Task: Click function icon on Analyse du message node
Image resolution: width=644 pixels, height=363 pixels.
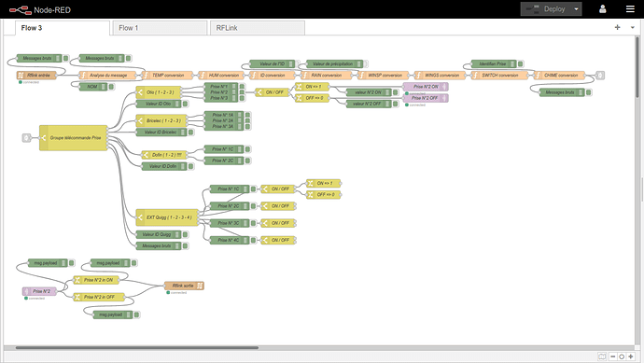Action: pyautogui.click(x=83, y=76)
